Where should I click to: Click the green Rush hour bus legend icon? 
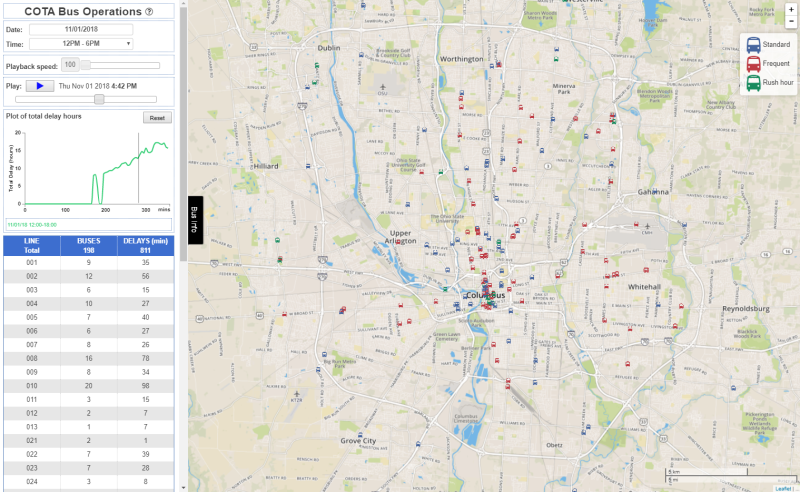pos(753,83)
